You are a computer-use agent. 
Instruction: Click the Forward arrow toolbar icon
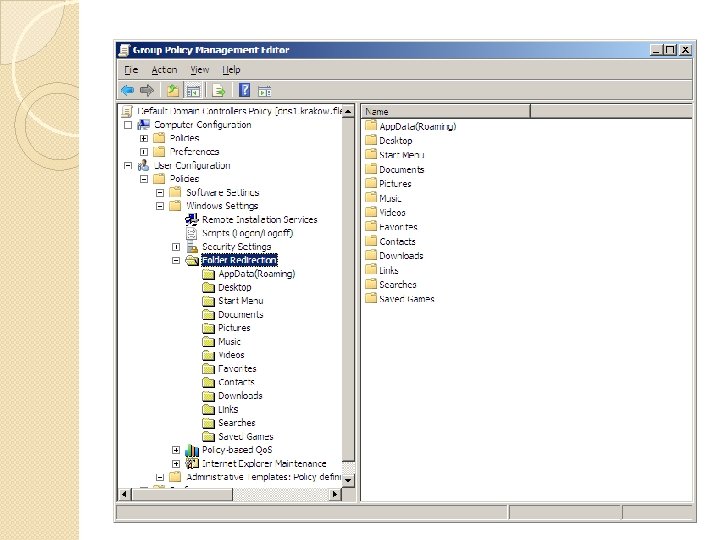point(146,90)
